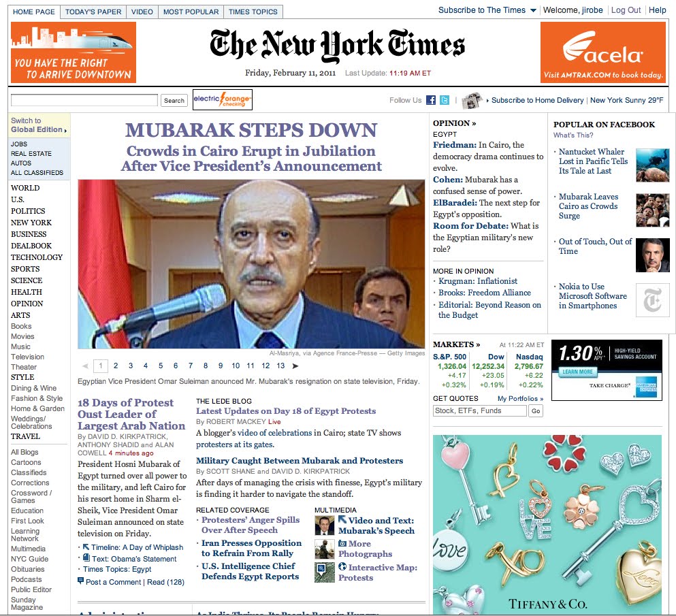This screenshot has width=676, height=616.
Task: Click the Help link
Action: coord(658,10)
